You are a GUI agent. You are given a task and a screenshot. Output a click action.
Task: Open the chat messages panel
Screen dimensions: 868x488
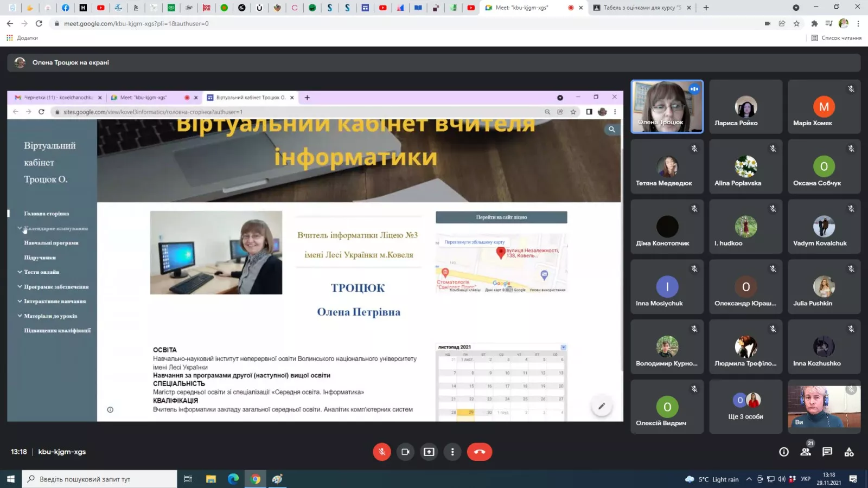tap(827, 452)
